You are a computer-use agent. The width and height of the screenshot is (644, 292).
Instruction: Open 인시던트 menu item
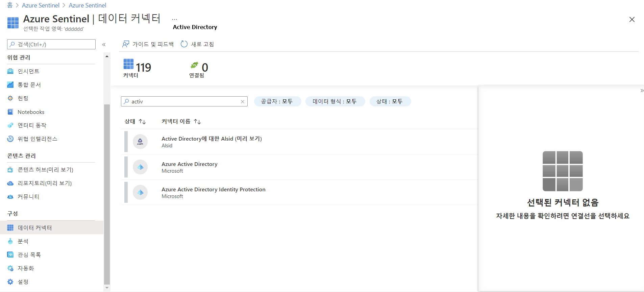(28, 71)
